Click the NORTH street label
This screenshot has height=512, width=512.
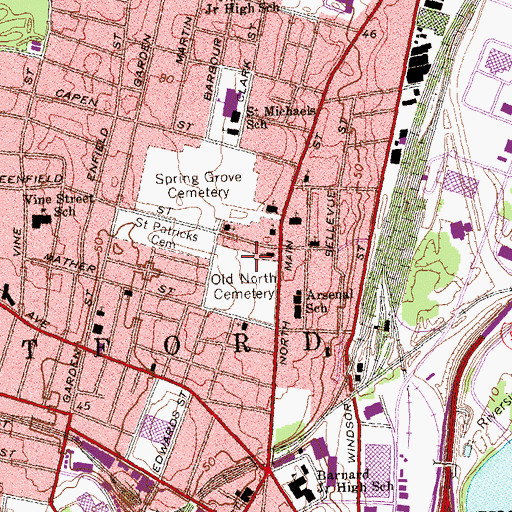click(284, 343)
